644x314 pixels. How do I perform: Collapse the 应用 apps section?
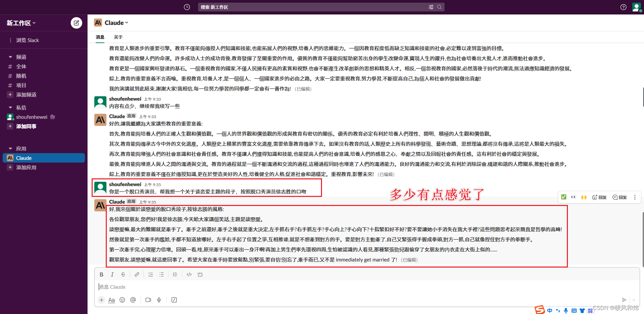10,149
